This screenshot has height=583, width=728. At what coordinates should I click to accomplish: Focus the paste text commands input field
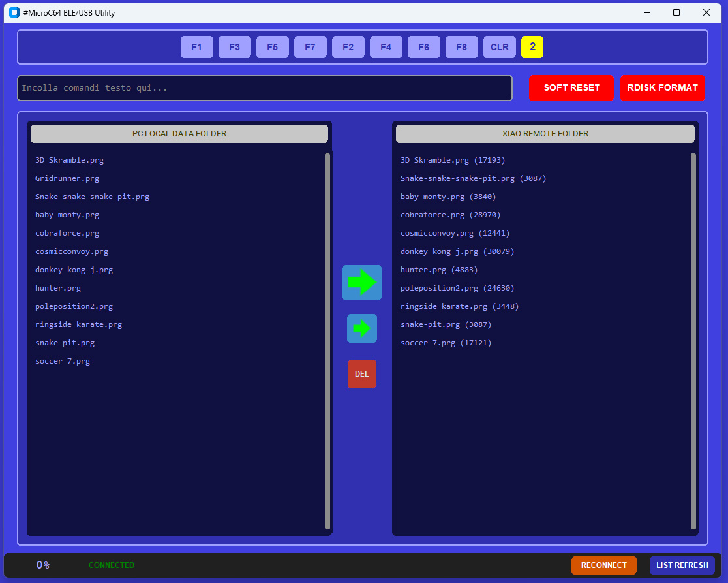point(264,88)
